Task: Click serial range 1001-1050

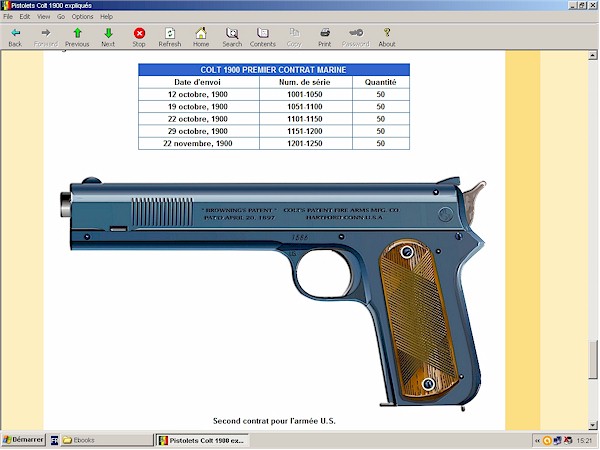Action: pyautogui.click(x=305, y=94)
